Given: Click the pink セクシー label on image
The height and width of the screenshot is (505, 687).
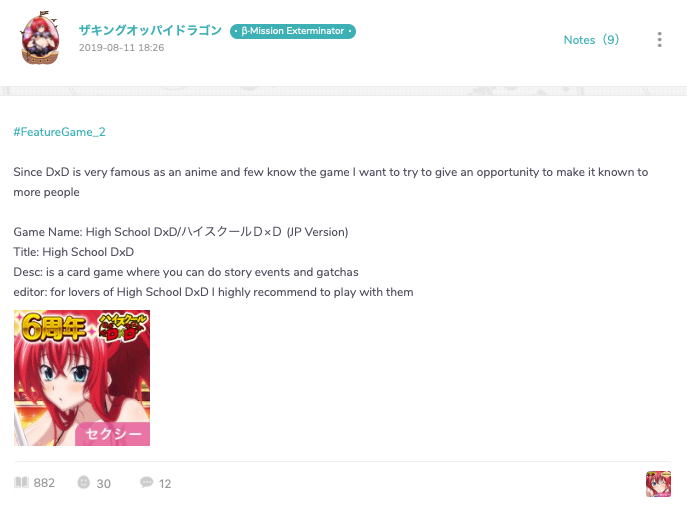Looking at the screenshot, I should [x=113, y=434].
